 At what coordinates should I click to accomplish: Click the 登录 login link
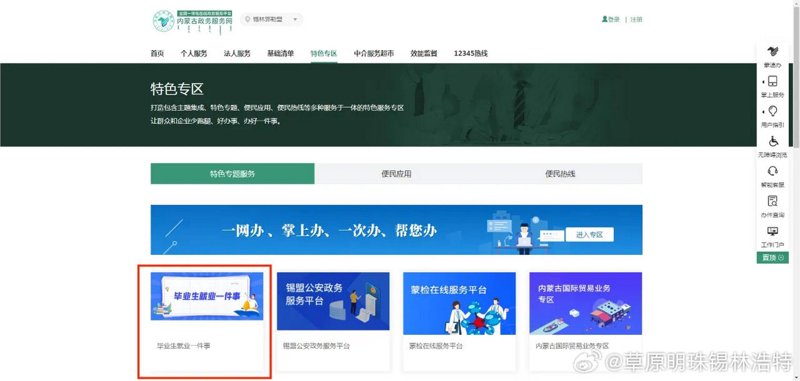(611, 19)
